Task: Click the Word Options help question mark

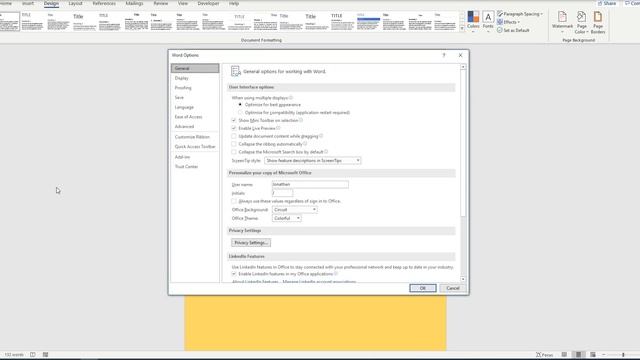Action: click(x=444, y=55)
